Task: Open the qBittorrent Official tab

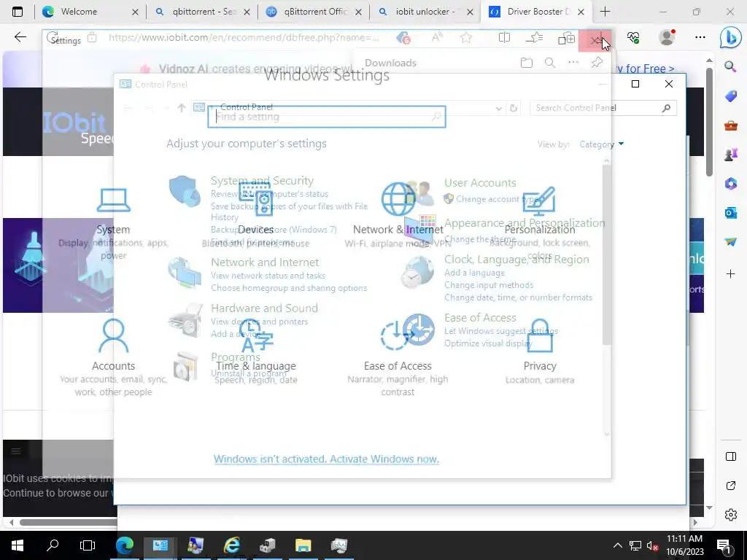Action: [x=314, y=12]
